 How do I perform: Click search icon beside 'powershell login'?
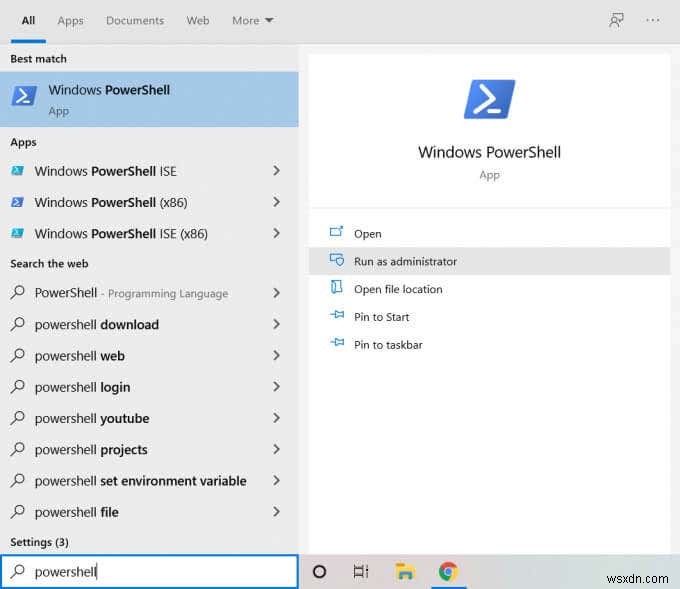point(17,386)
